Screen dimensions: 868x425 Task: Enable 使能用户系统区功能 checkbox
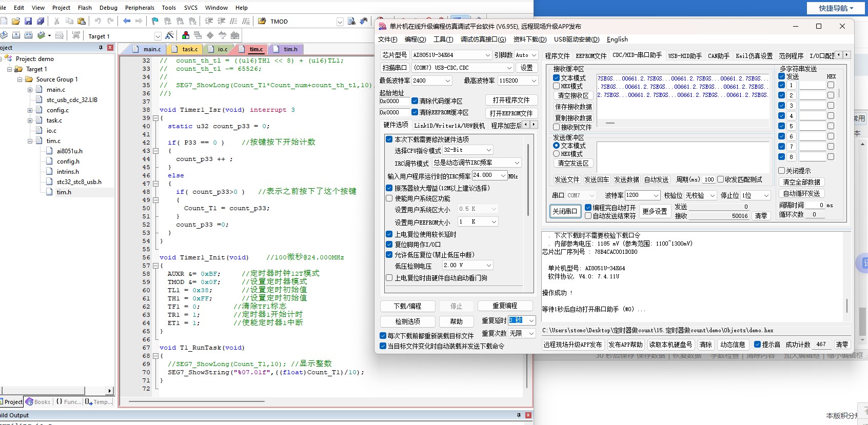(389, 198)
